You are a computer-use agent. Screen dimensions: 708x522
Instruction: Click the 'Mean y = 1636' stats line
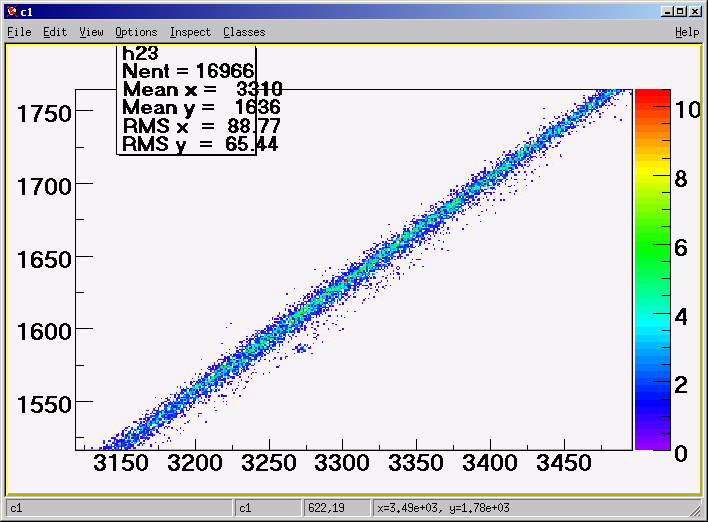(201, 107)
